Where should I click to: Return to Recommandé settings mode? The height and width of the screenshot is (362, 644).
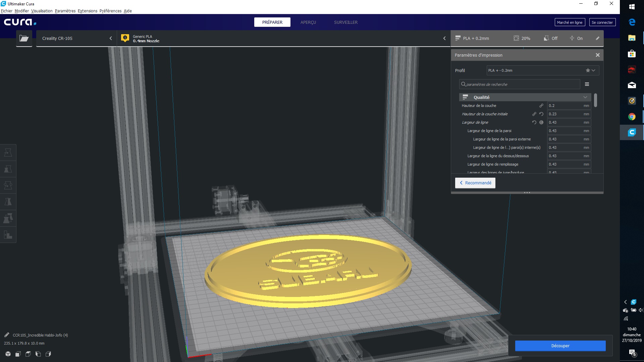click(475, 183)
